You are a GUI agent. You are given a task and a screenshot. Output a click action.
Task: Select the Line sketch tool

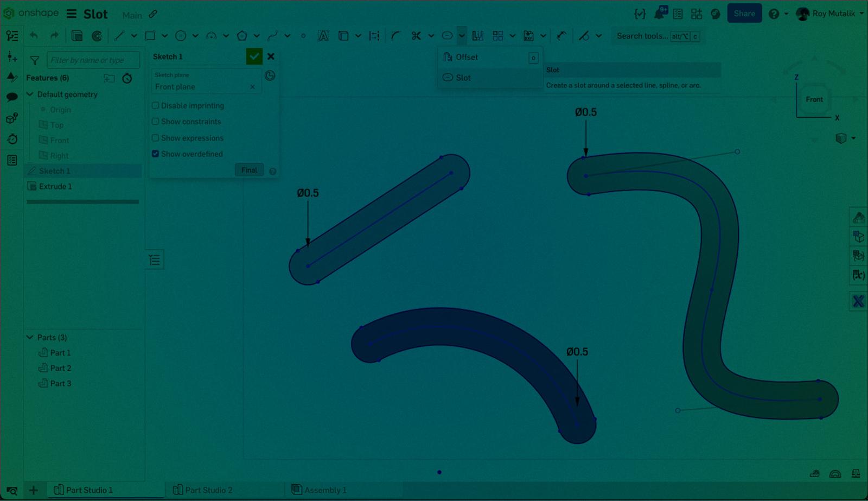119,36
